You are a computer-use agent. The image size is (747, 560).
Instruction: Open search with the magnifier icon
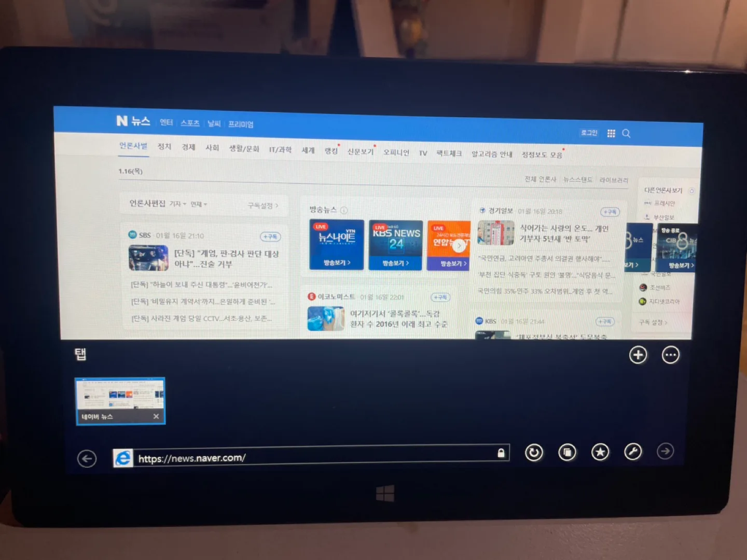(626, 134)
